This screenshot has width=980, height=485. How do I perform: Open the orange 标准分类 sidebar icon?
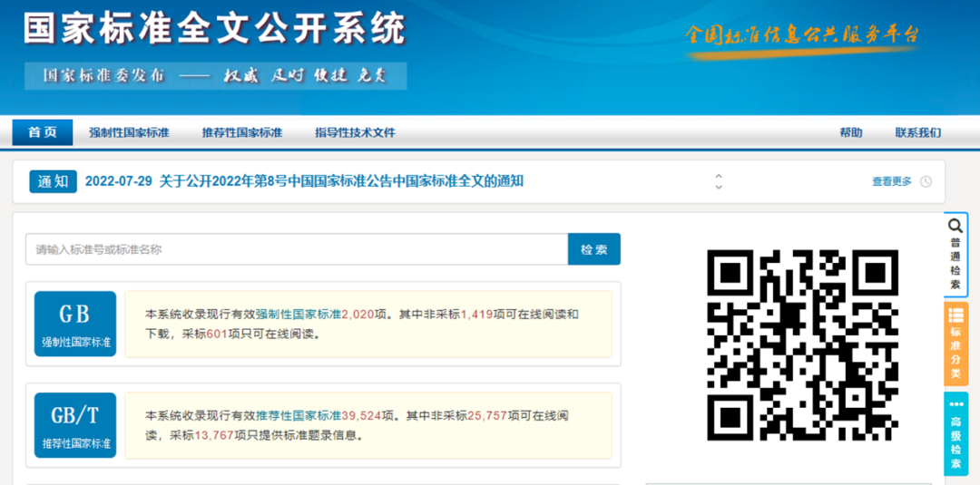click(x=955, y=344)
